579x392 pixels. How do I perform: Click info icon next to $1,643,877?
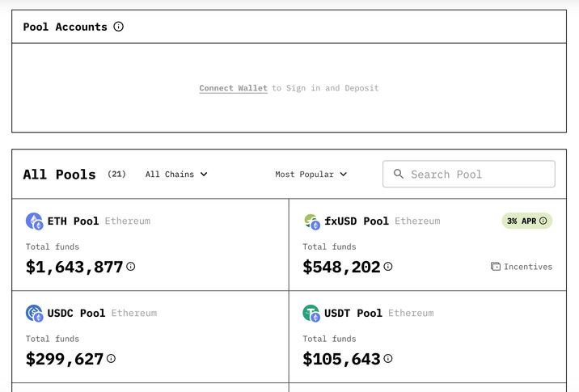click(131, 267)
